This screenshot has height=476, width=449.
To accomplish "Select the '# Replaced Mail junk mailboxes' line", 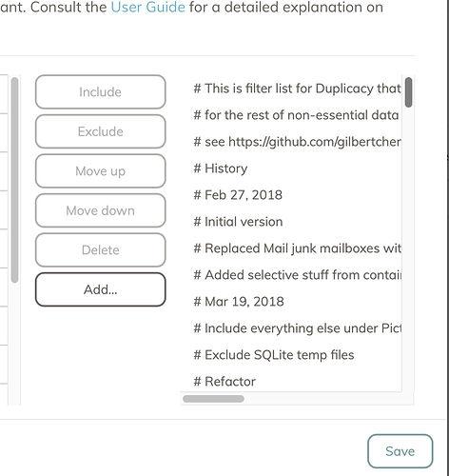I will [298, 248].
